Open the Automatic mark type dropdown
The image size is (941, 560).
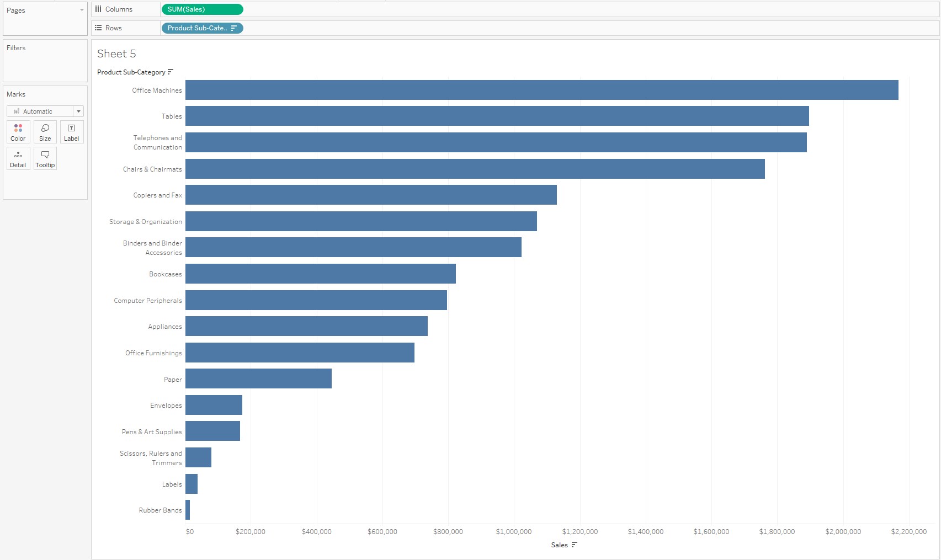(x=45, y=111)
